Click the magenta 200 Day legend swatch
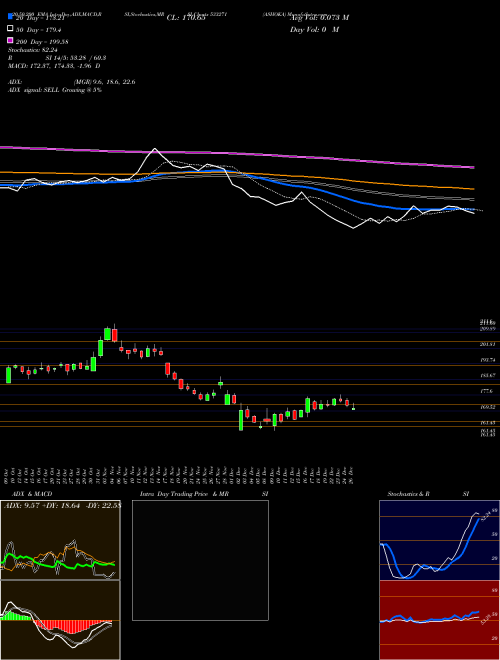This screenshot has height=660, width=500. pyautogui.click(x=10, y=41)
